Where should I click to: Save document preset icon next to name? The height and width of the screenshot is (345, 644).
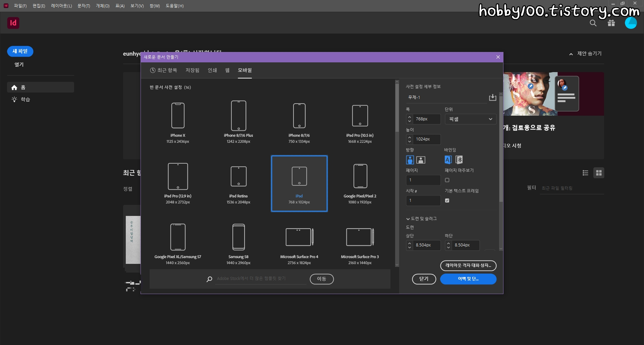(492, 97)
